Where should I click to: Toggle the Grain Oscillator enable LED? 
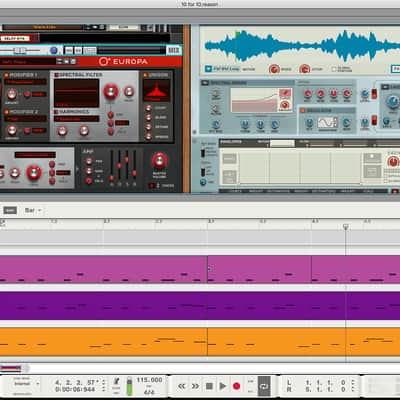(x=303, y=110)
